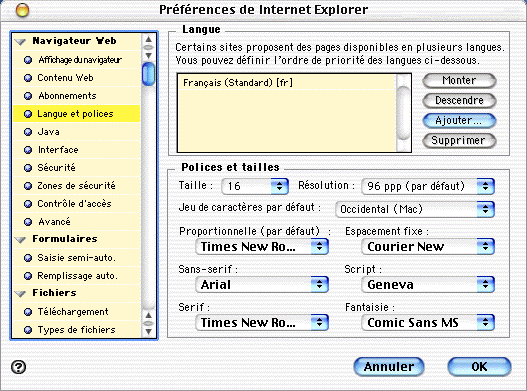Open the Jeu de caractères par défaut dropdown
Viewport: 527px width, 391px height.
(415, 209)
